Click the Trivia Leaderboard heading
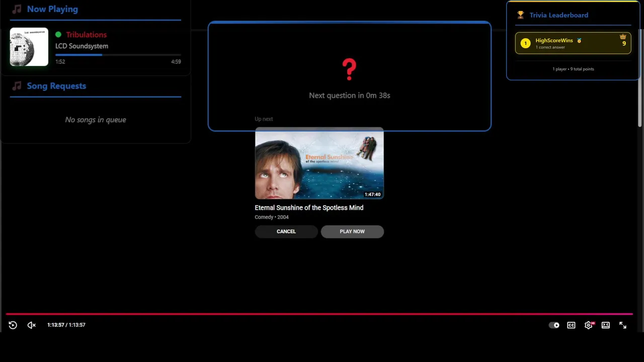The width and height of the screenshot is (644, 362). tap(558, 15)
